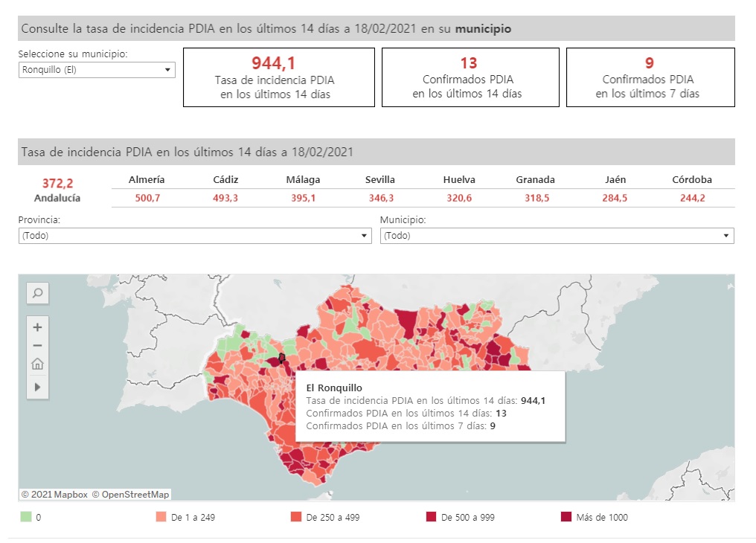Image resolution: width=756 pixels, height=543 pixels.
Task: Select the light green '0' legend swatch
Action: pyautogui.click(x=26, y=517)
